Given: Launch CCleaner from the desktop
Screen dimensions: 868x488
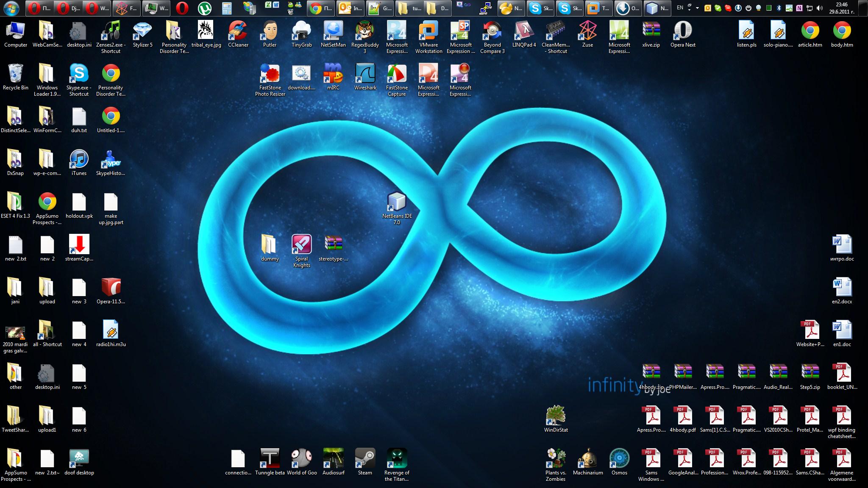Looking at the screenshot, I should [x=238, y=34].
